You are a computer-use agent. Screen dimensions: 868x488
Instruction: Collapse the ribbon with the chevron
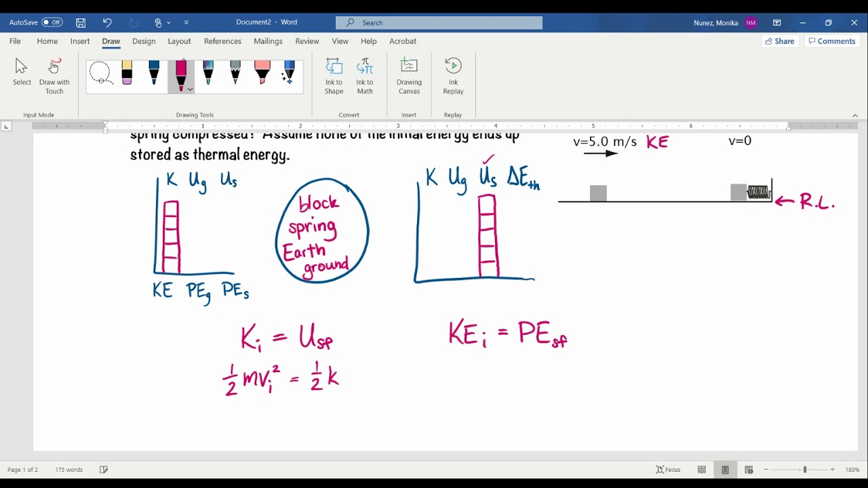tap(855, 115)
